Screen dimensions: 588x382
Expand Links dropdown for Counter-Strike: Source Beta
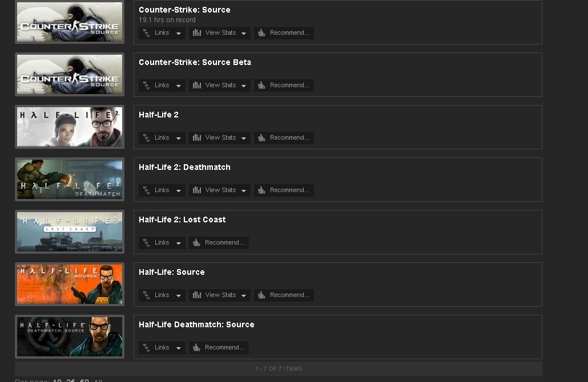[162, 86]
